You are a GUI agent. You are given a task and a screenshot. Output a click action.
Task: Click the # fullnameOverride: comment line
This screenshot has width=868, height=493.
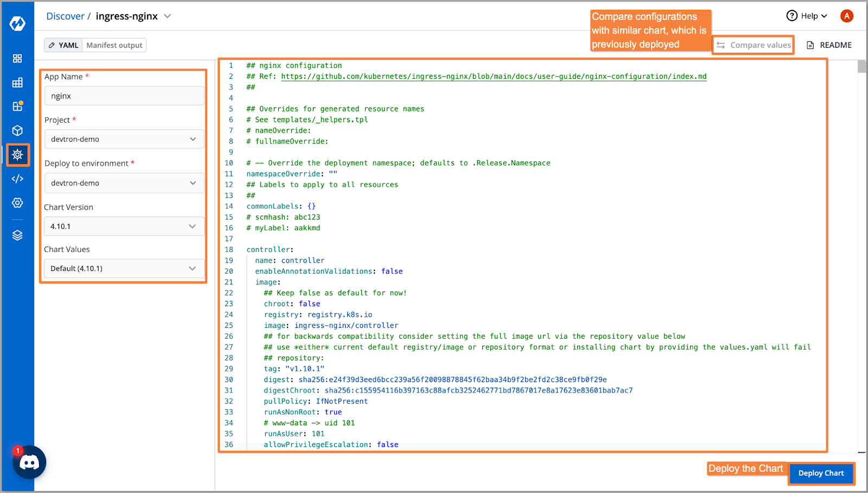point(288,141)
